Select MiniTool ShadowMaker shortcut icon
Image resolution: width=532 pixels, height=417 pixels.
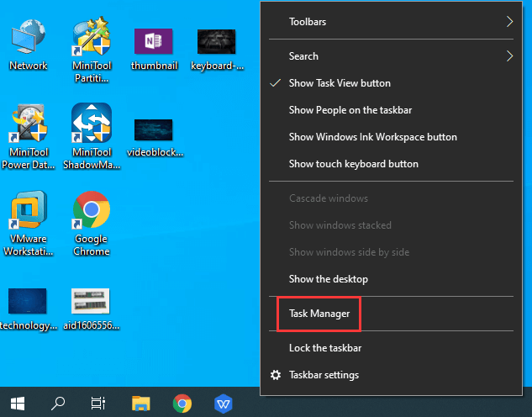pos(92,123)
